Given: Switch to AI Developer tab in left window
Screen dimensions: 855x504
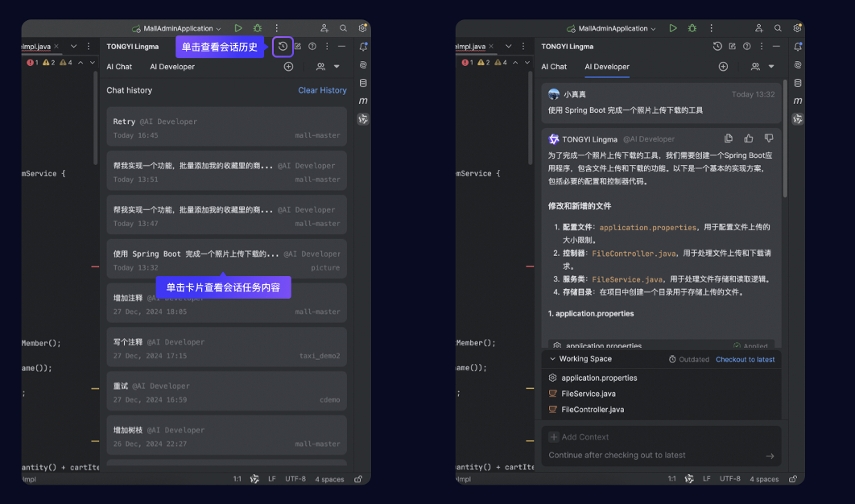Looking at the screenshot, I should [x=172, y=67].
